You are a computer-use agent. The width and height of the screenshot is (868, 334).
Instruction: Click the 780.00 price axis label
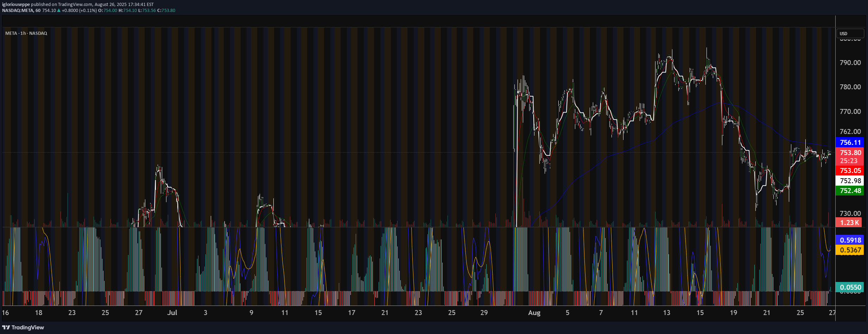click(850, 87)
